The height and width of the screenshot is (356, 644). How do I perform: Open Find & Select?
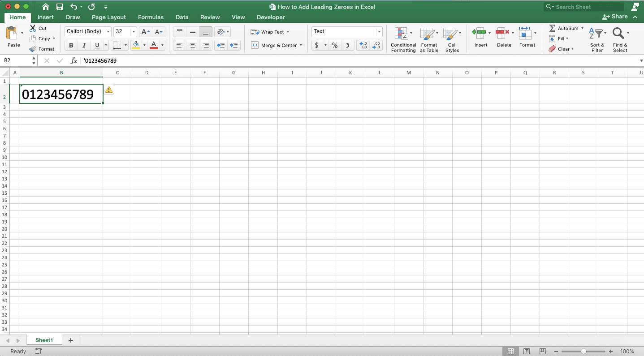point(620,39)
